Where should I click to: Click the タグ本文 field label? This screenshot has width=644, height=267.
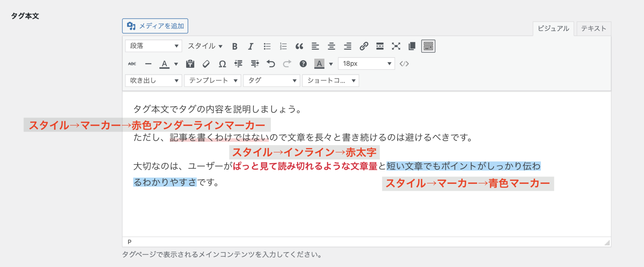(25, 16)
